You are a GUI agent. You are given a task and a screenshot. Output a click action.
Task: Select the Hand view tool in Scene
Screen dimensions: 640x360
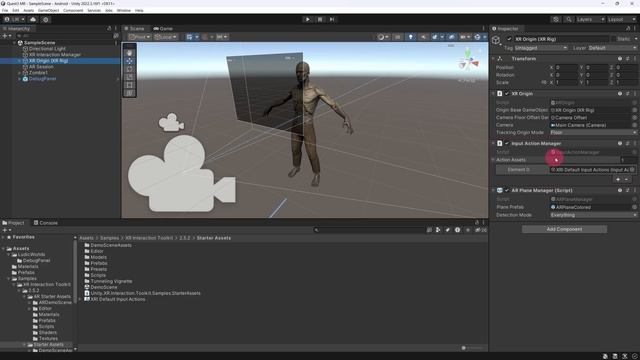pyautogui.click(x=129, y=53)
